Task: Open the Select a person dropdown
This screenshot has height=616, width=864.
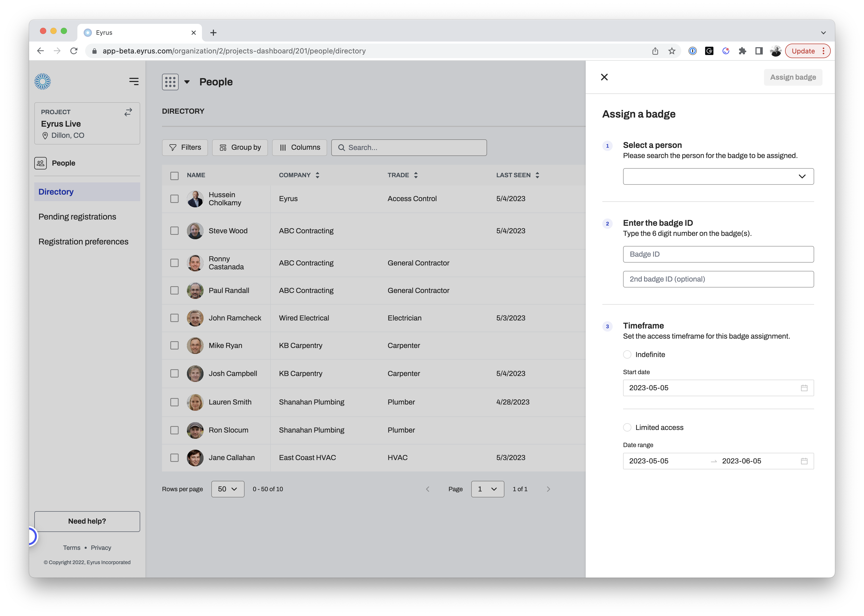Action: coord(718,176)
